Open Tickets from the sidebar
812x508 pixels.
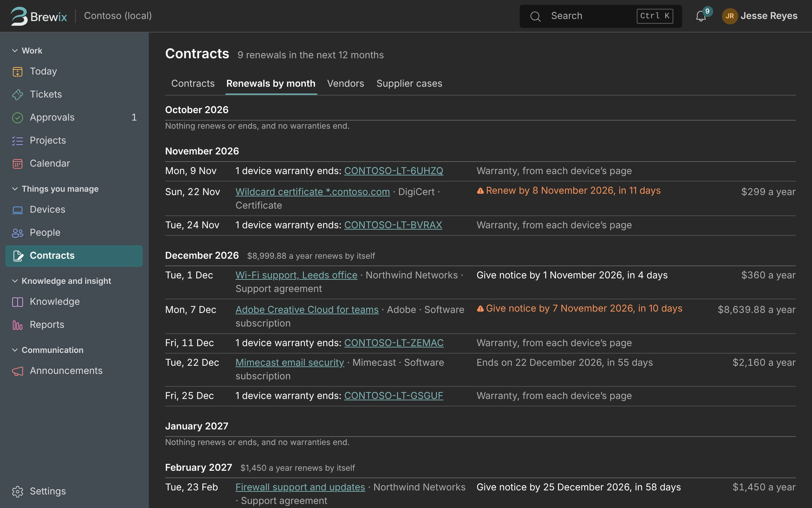pyautogui.click(x=74, y=94)
